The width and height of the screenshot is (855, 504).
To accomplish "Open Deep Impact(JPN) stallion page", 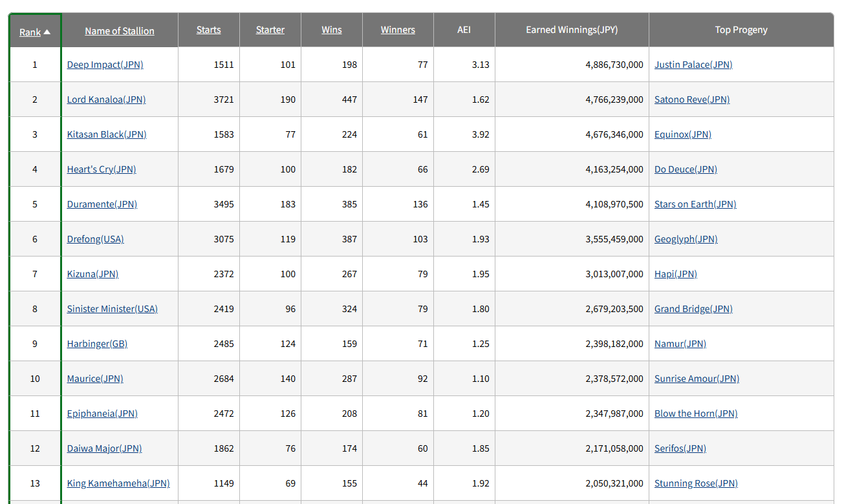I will click(105, 65).
